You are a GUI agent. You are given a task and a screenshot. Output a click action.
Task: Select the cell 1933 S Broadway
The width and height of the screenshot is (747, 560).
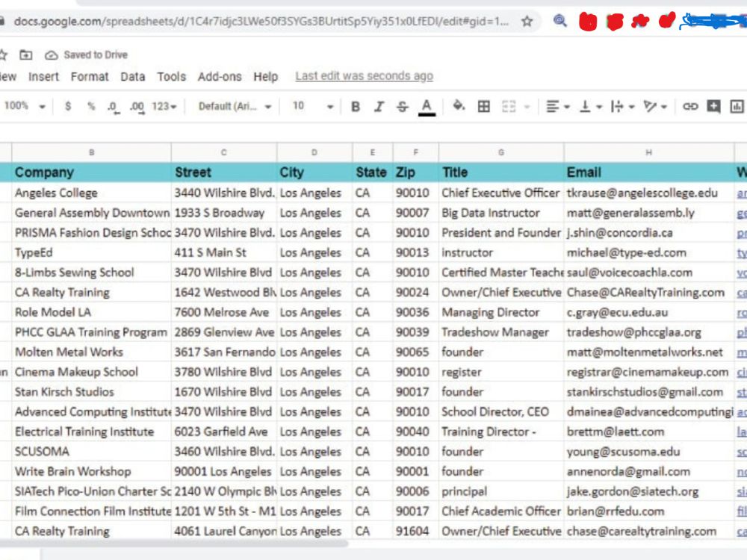[224, 213]
